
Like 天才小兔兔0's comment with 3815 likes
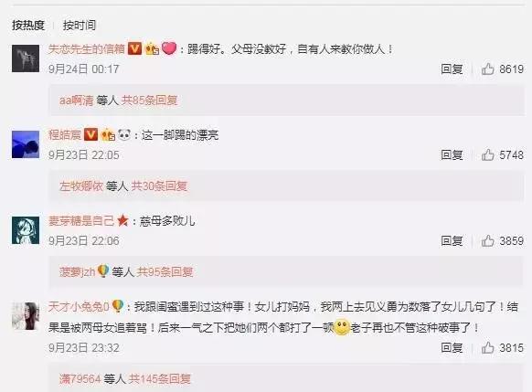click(487, 348)
